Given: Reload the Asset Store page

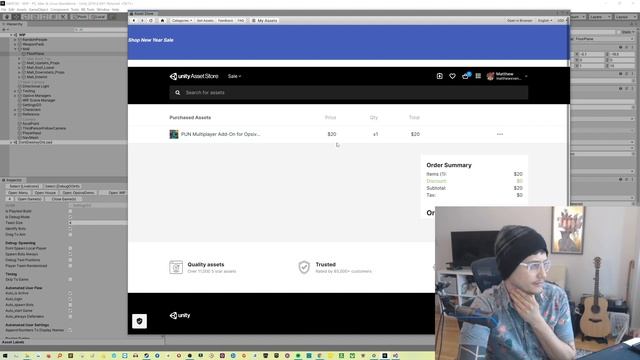Looking at the screenshot, I should (x=151, y=20).
